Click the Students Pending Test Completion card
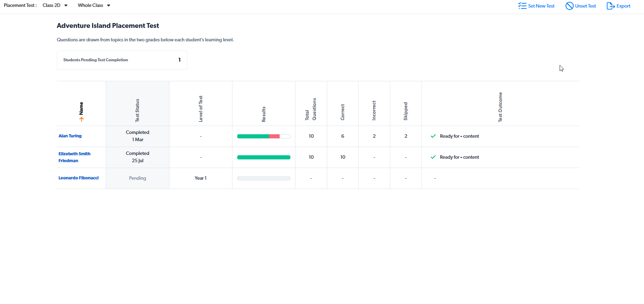Viewport: 644px width, 304px height. (122, 60)
